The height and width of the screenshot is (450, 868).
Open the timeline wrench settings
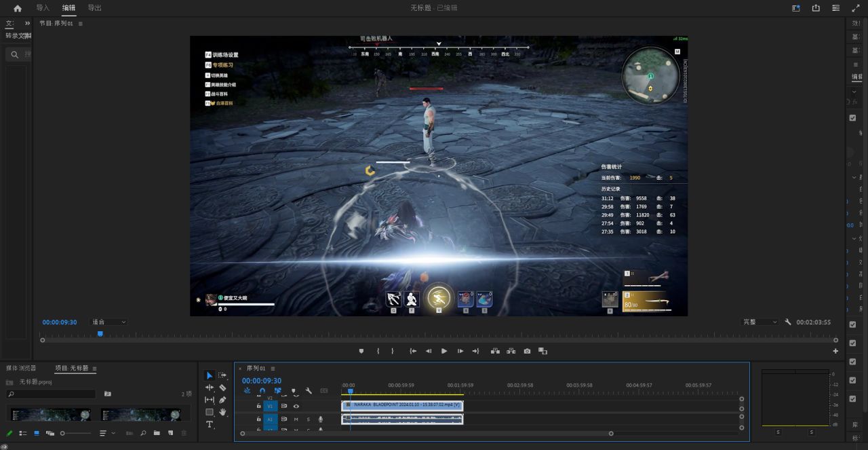[x=309, y=391]
